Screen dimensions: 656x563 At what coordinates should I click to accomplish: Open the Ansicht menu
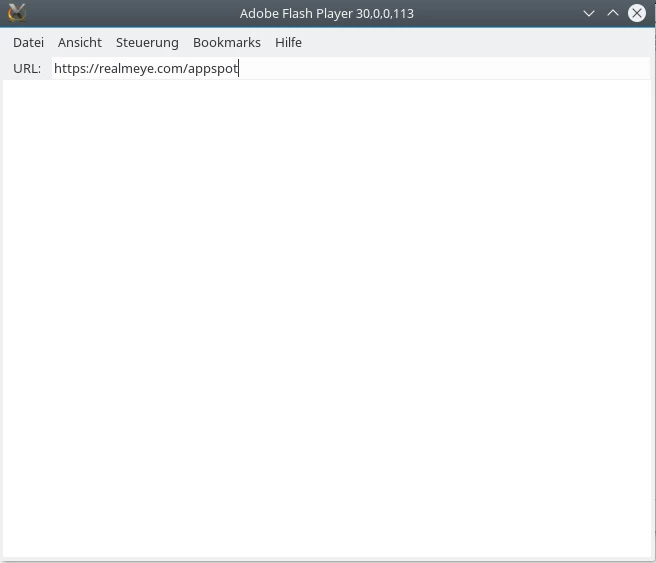tap(79, 43)
